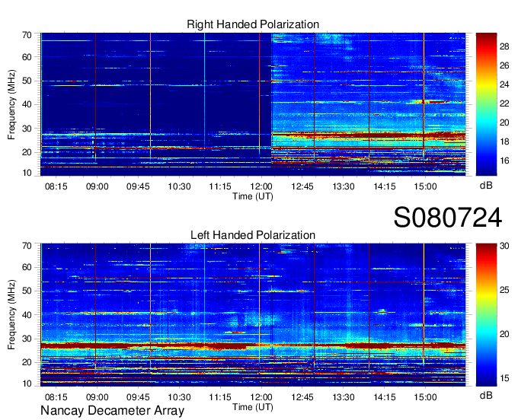Click the 50 MHz tick on Right Handed plot
Image resolution: width=518 pixels, height=420 pixels.
[x=27, y=81]
